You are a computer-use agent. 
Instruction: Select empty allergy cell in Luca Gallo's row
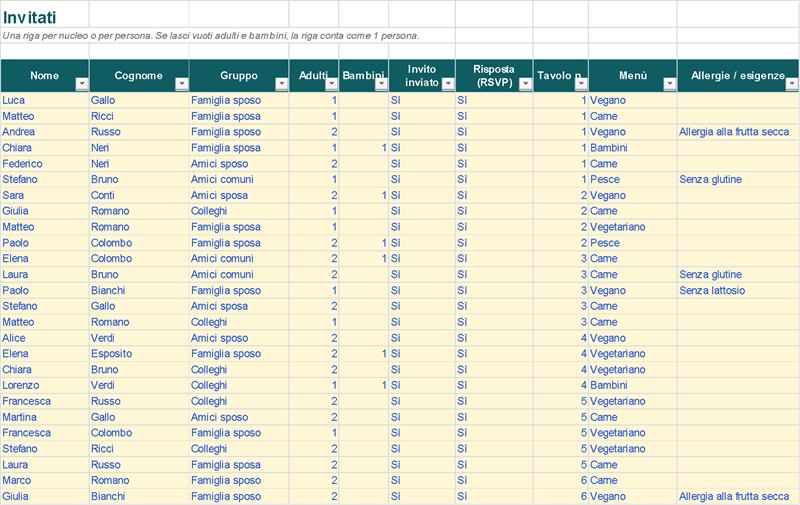pos(738,100)
